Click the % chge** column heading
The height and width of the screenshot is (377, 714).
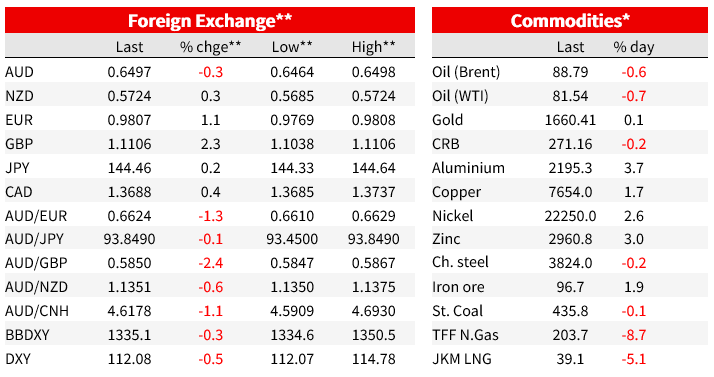[210, 47]
